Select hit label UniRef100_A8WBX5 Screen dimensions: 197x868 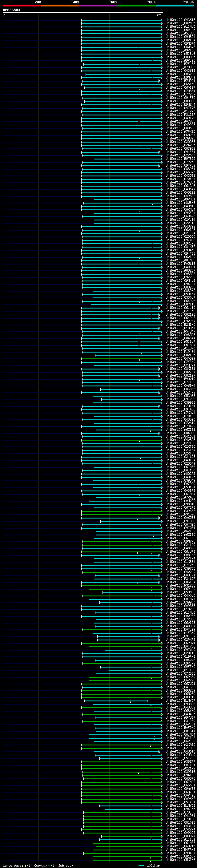180,57
